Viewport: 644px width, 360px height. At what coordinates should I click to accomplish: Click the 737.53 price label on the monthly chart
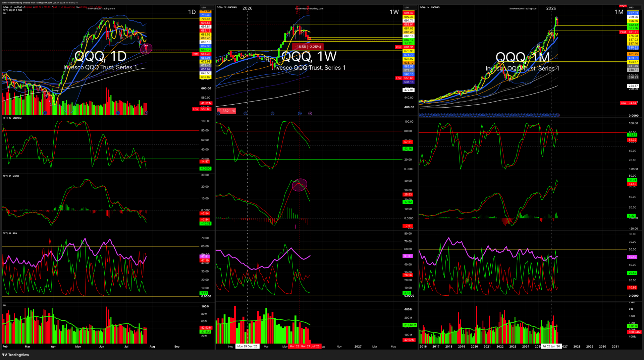pos(633,13)
